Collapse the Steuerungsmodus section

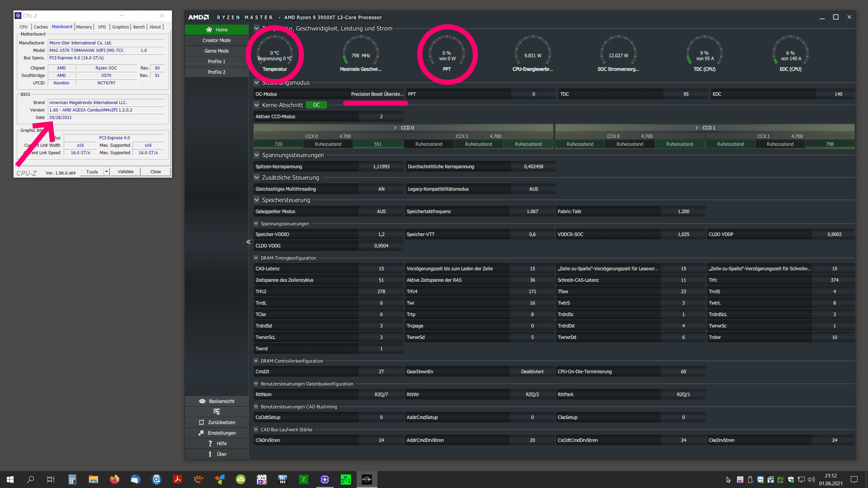coord(257,82)
